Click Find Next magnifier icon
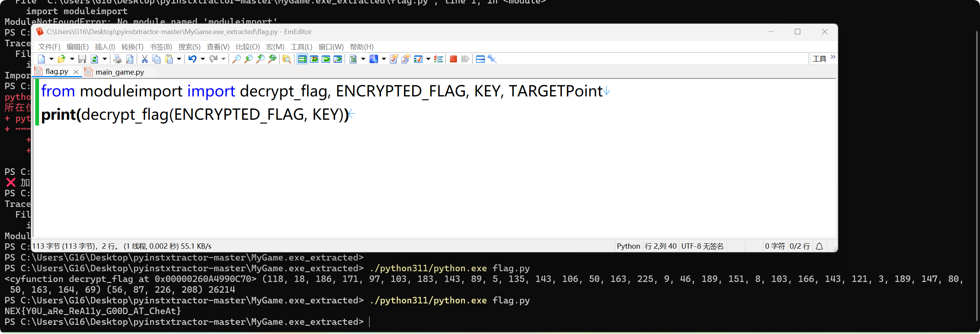980x334 pixels. point(249,59)
